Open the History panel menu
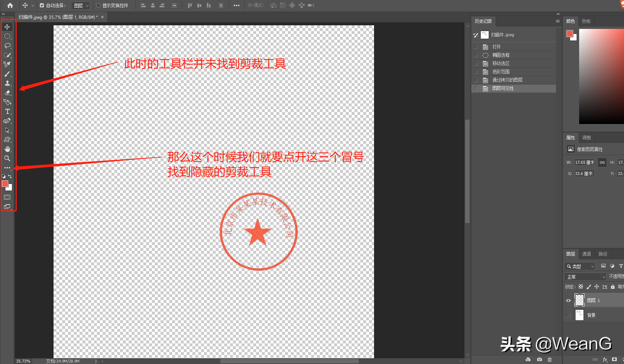Image resolution: width=624 pixels, height=364 pixels. [x=558, y=21]
